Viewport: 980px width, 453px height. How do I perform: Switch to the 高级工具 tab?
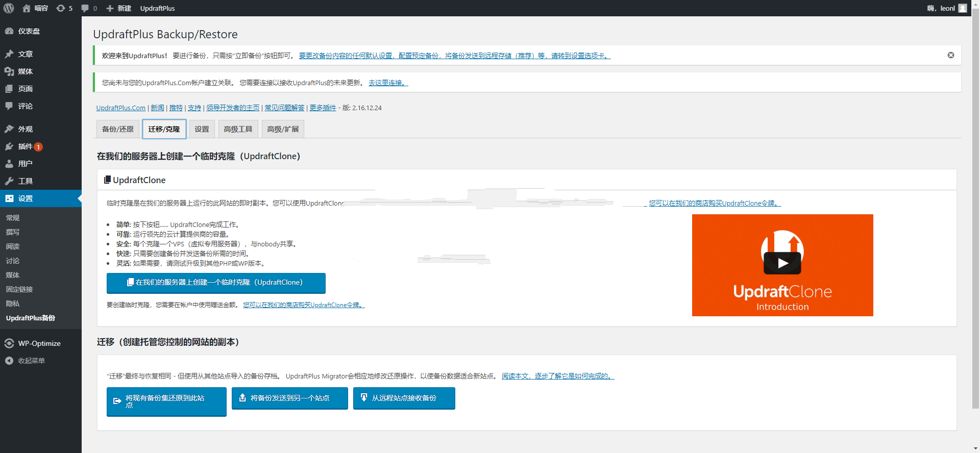[238, 129]
